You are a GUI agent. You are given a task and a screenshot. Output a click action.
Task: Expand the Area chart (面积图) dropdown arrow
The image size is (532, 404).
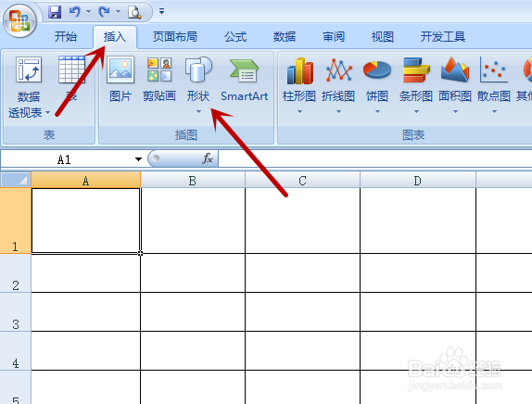click(x=455, y=111)
